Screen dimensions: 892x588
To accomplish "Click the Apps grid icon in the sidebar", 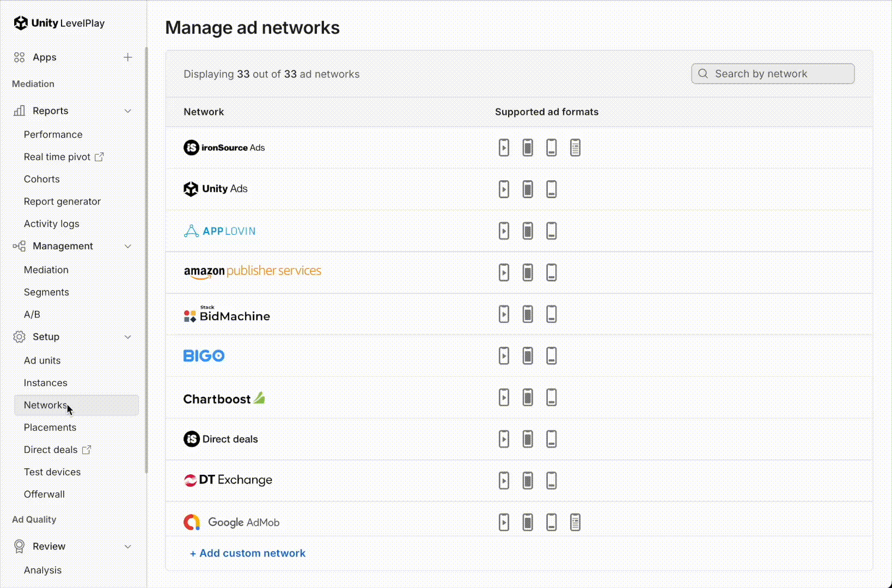I will 20,57.
